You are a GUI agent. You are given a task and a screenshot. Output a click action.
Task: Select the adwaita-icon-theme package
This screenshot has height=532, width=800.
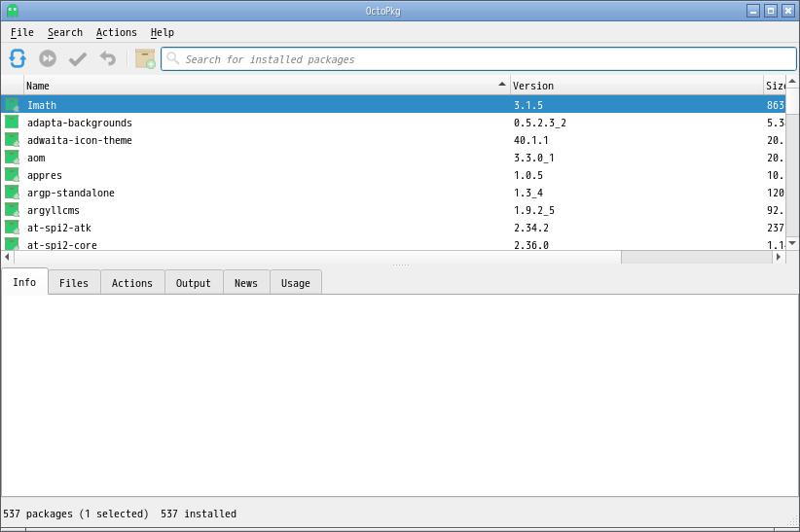click(393, 140)
